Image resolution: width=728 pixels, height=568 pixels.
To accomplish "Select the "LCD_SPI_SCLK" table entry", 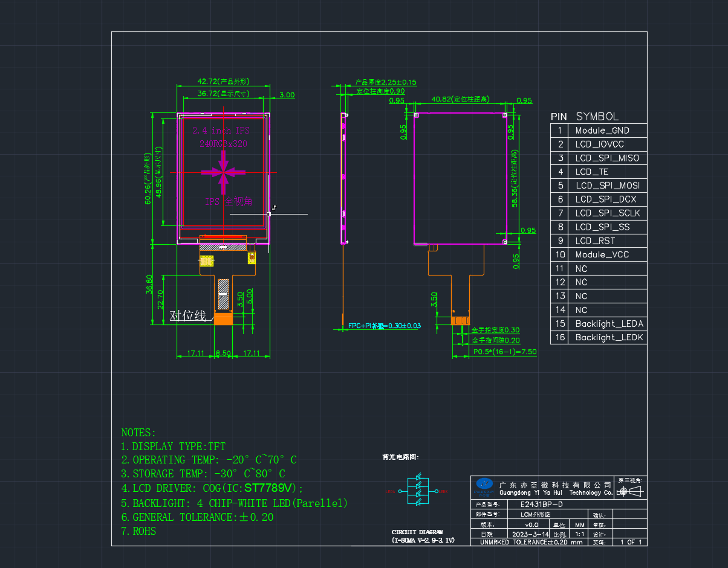I will pyautogui.click(x=608, y=213).
